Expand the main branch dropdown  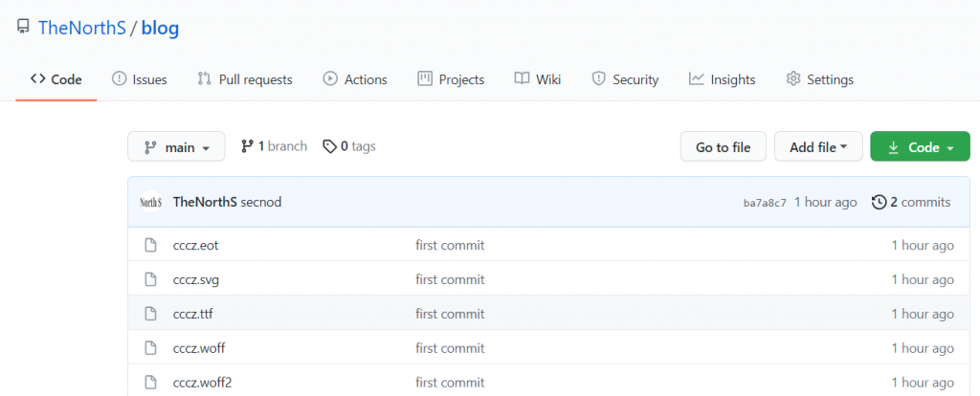click(x=176, y=146)
